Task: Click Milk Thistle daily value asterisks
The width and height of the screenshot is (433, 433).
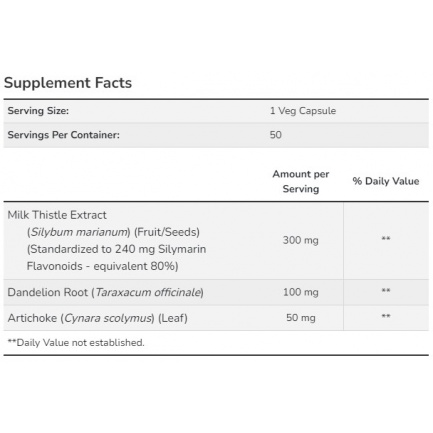Action: [x=386, y=239]
